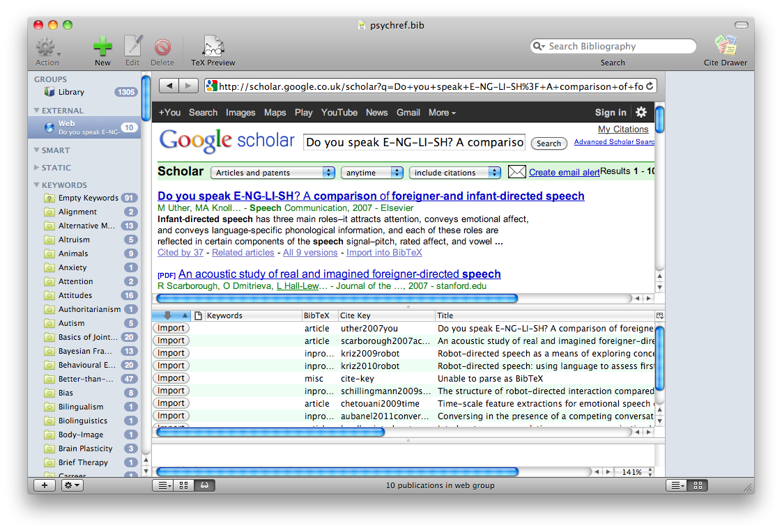Click the search magnifier icon

coord(539,47)
